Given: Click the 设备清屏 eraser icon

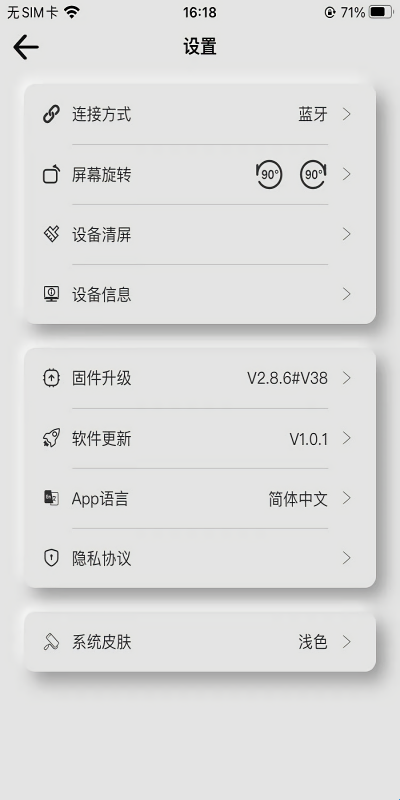Looking at the screenshot, I should [x=51, y=234].
